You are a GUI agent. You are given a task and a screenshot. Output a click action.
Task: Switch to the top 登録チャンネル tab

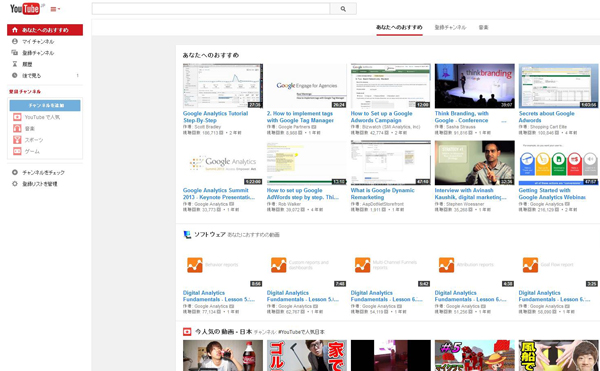(450, 28)
